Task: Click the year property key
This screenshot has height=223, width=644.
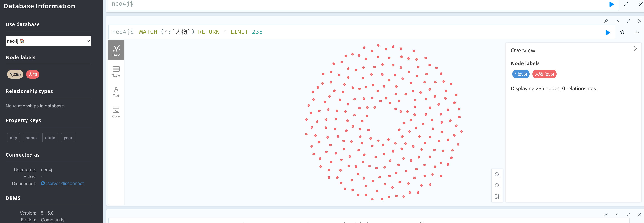Action: 68,138
